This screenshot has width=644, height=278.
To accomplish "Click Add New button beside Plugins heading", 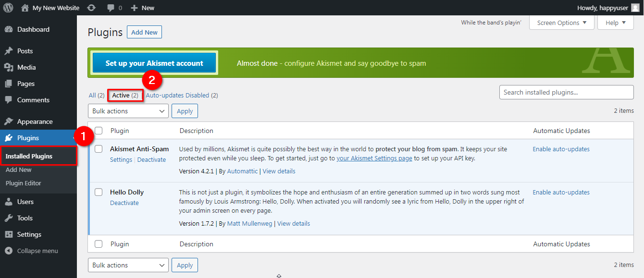I will coord(144,32).
